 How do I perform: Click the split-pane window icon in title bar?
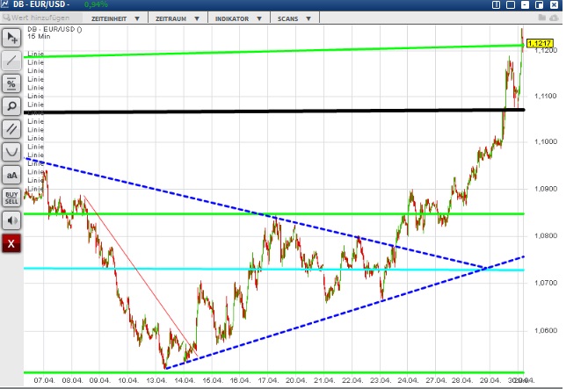point(496,4)
